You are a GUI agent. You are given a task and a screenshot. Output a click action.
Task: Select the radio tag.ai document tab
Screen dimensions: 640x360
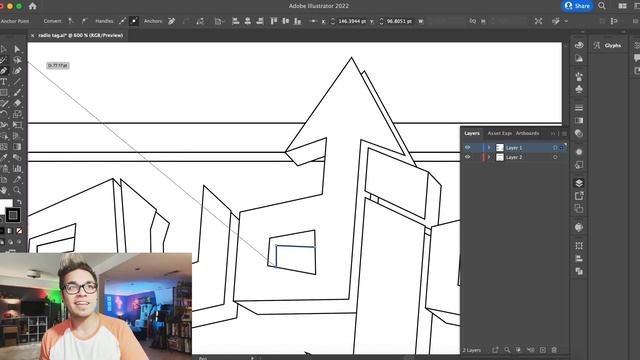click(80, 36)
